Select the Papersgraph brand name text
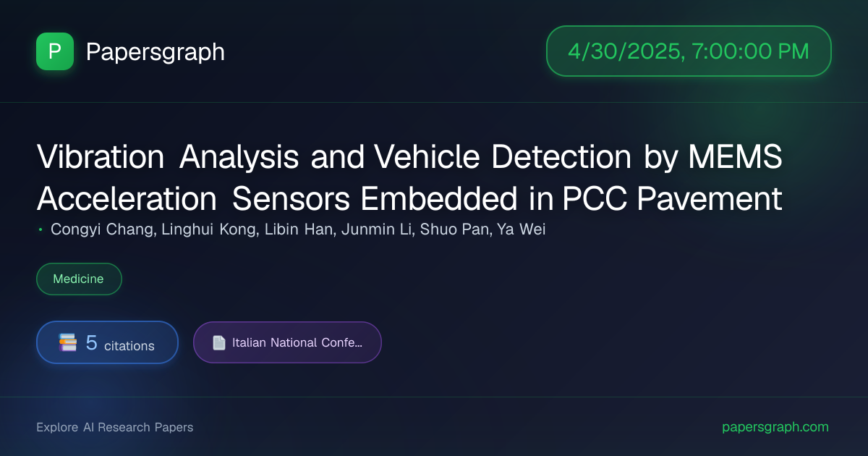Screen dimensions: 868x456 click(x=155, y=51)
